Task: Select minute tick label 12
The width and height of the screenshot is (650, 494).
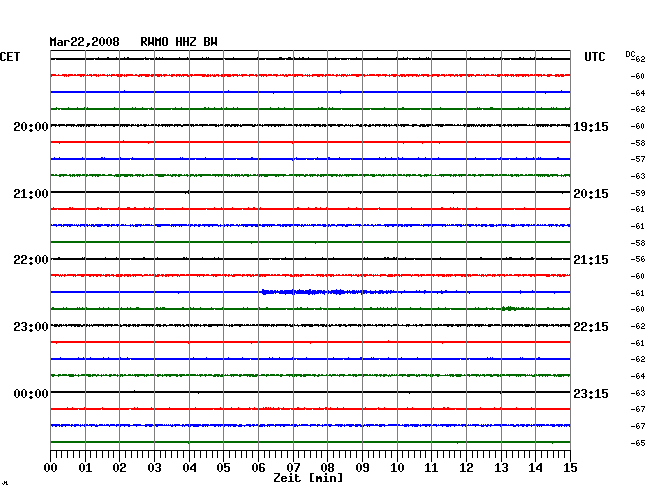Action: click(x=466, y=468)
